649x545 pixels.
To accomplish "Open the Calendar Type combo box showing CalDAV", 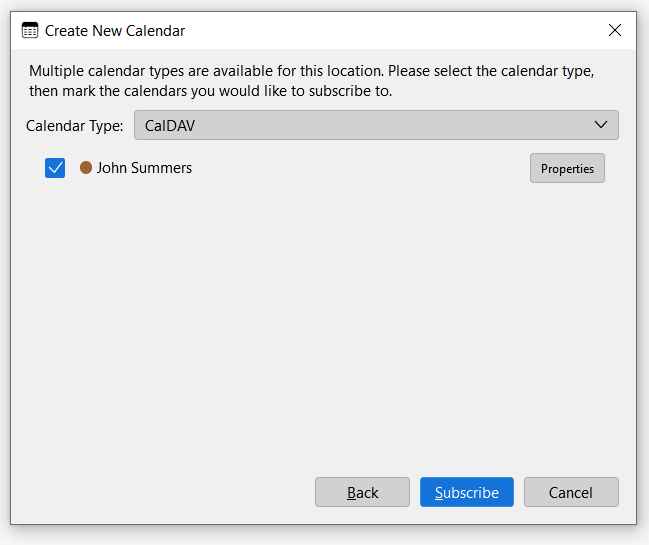I will [376, 125].
